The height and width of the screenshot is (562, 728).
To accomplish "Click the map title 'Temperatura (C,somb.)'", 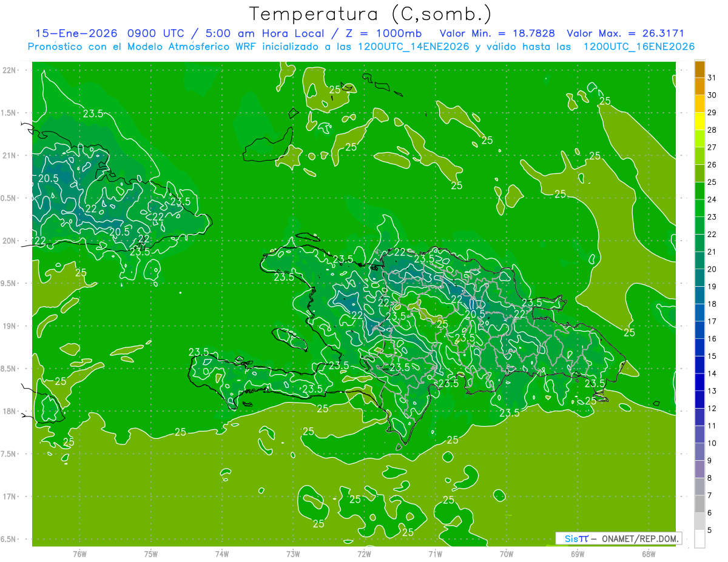I will pos(371,14).
